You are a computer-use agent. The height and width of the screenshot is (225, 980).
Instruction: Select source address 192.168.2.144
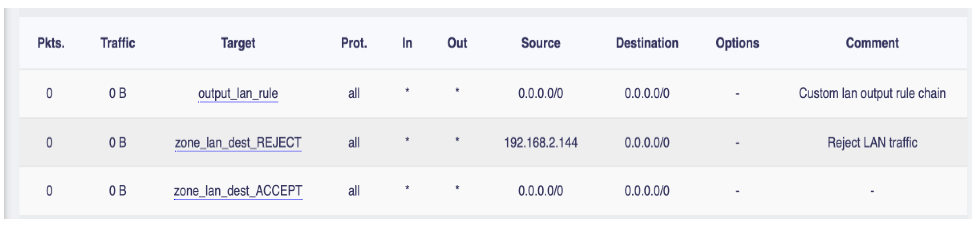pos(540,142)
